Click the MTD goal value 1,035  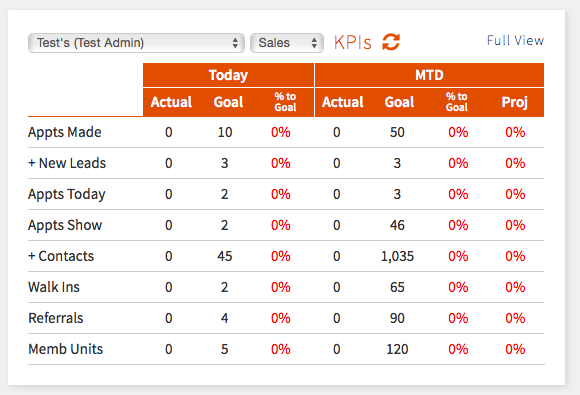tap(397, 256)
